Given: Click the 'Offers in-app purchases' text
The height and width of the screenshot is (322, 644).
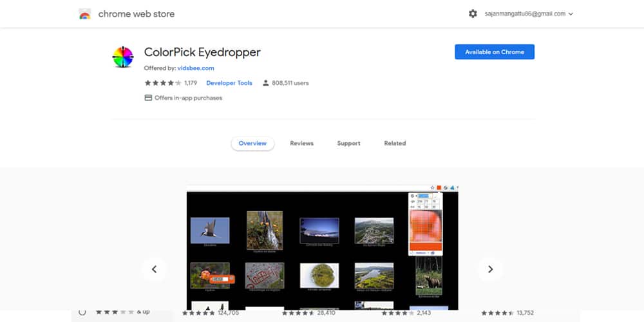Looking at the screenshot, I should pos(189,98).
